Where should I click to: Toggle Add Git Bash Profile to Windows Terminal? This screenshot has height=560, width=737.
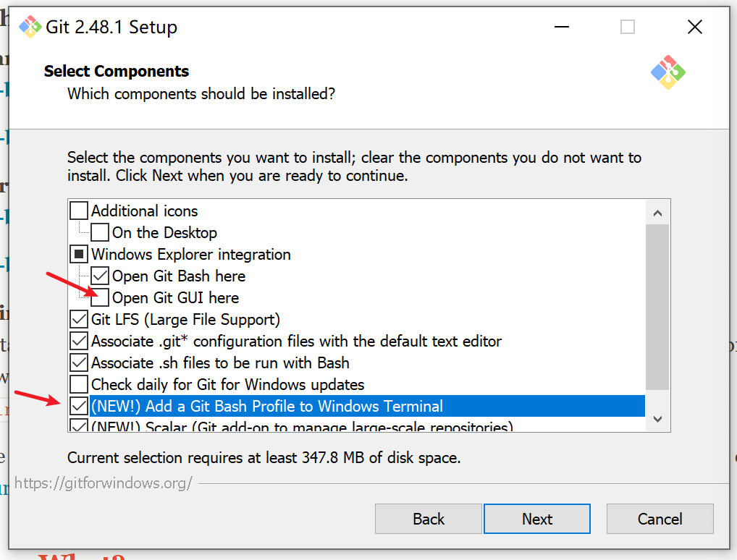(x=78, y=406)
